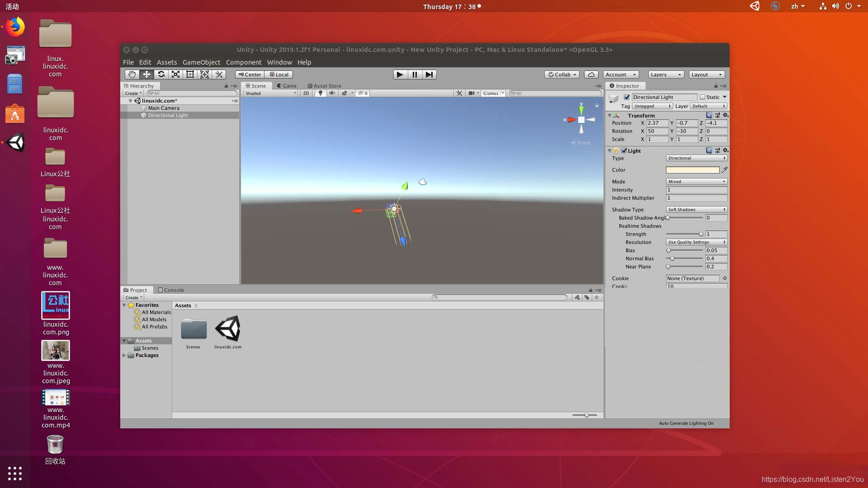
Task: Select the combined Transform tool
Action: click(x=204, y=75)
